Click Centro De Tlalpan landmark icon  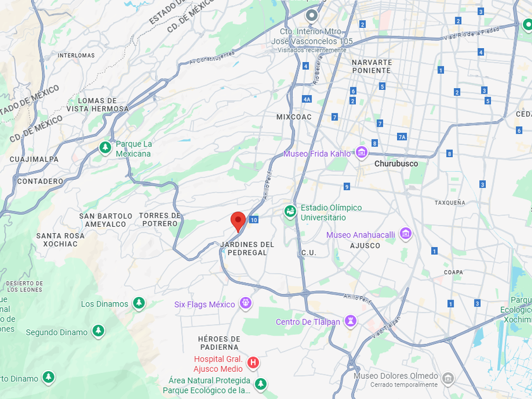350,321
